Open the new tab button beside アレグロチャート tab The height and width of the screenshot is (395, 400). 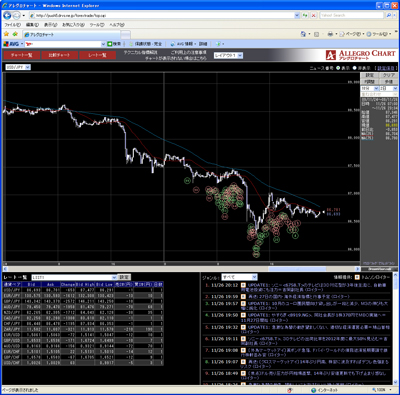point(125,35)
